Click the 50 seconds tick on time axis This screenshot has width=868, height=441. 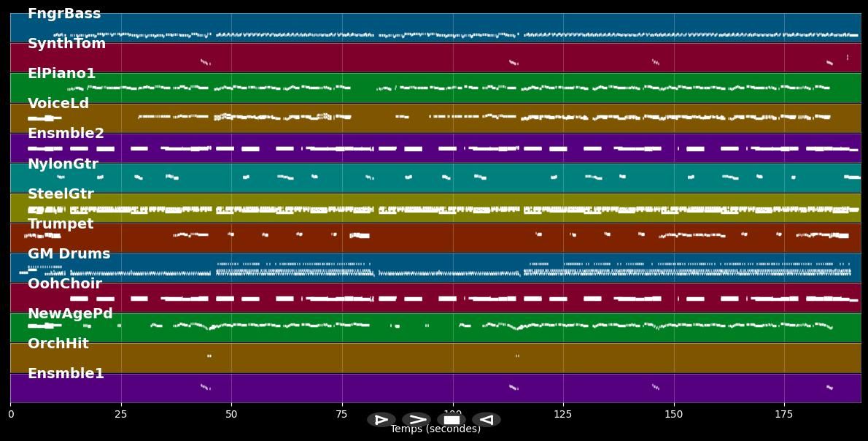pyautogui.click(x=231, y=414)
